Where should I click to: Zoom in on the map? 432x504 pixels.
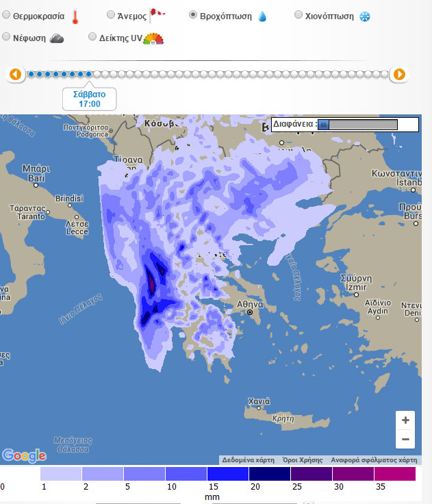(x=405, y=420)
